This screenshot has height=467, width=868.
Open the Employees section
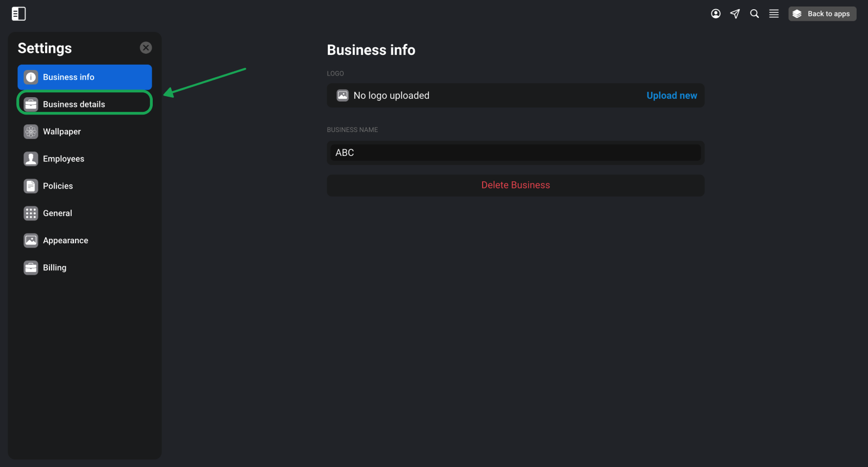pos(85,159)
